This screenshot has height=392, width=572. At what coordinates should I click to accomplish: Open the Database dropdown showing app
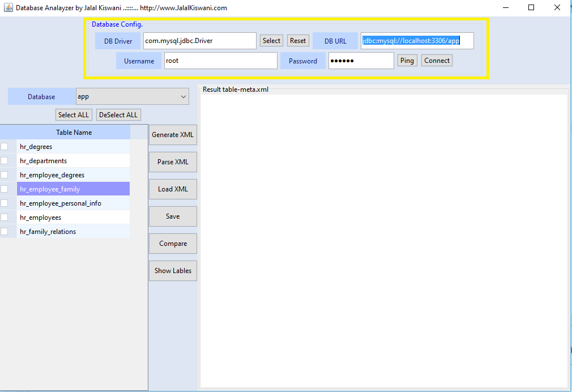(x=132, y=97)
